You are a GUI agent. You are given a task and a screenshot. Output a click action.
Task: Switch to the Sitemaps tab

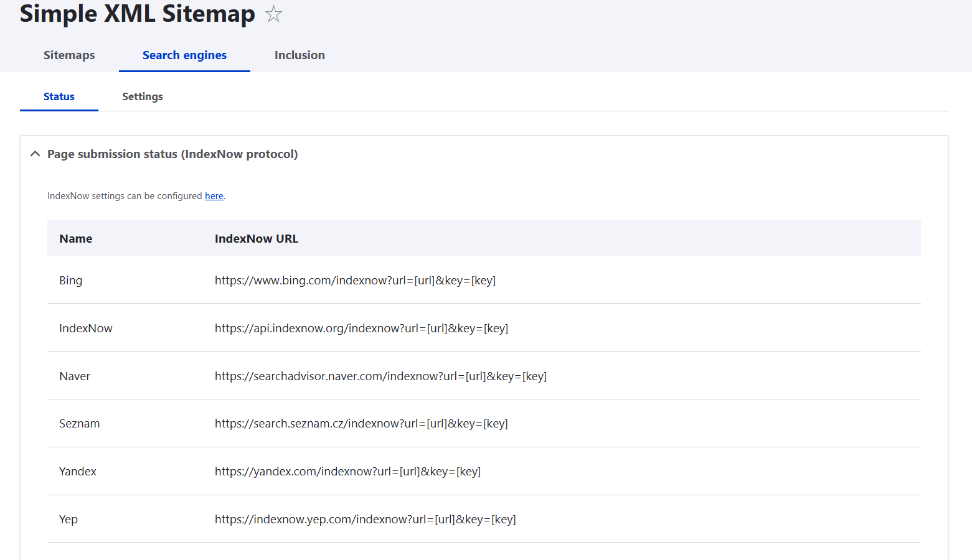tap(68, 55)
